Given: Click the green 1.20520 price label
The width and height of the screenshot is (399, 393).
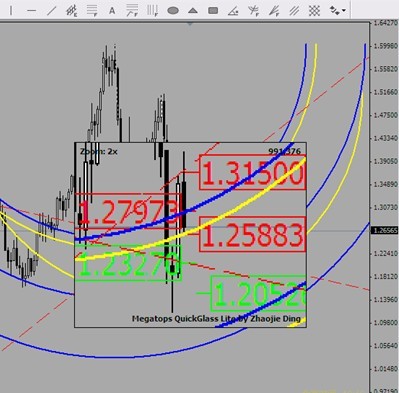Looking at the screenshot, I should click(x=259, y=293).
